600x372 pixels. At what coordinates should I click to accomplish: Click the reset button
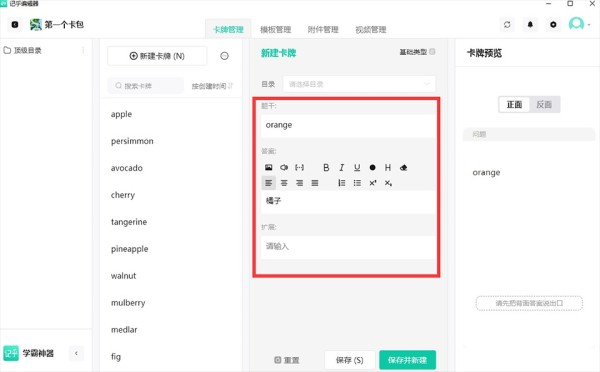coord(287,360)
